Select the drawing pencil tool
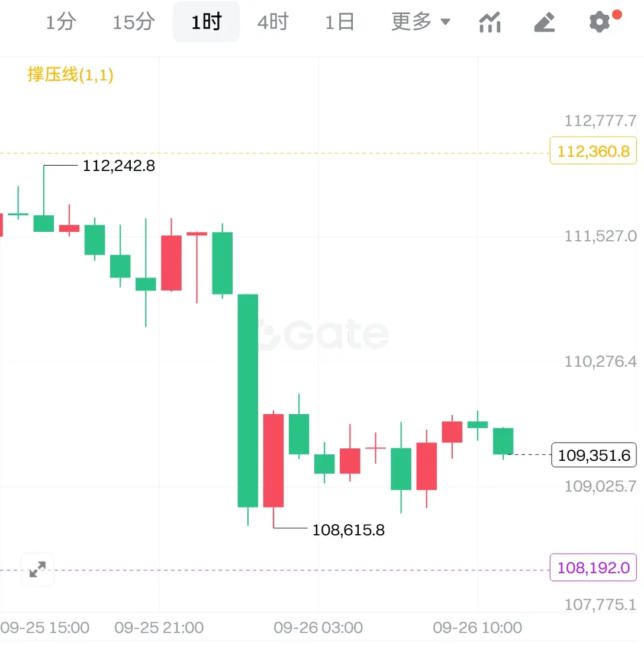 (545, 22)
